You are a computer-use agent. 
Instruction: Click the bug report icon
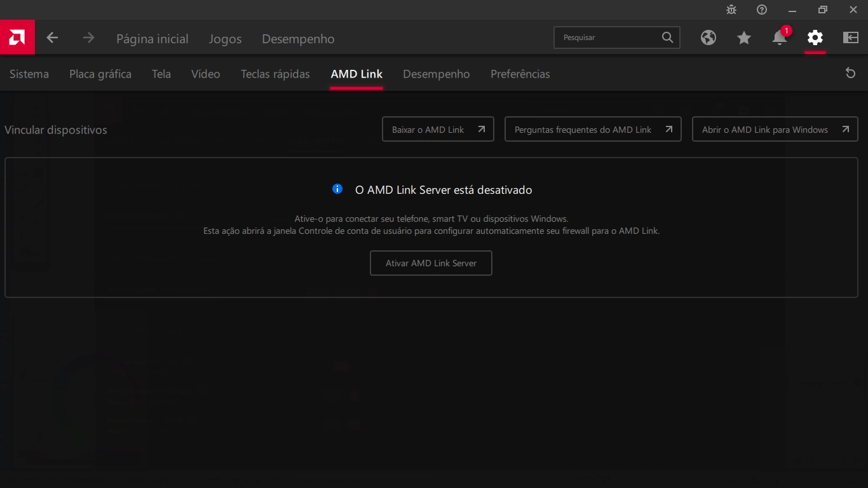click(731, 10)
